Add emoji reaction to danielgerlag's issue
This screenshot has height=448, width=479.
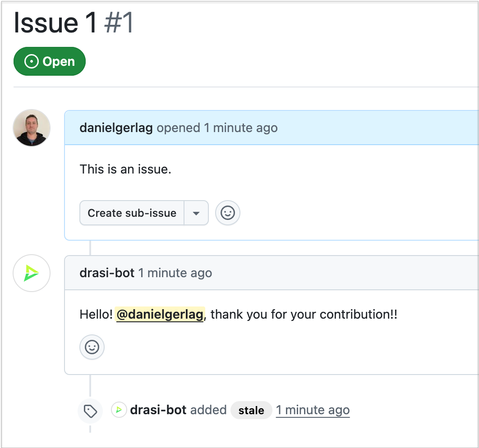(228, 213)
